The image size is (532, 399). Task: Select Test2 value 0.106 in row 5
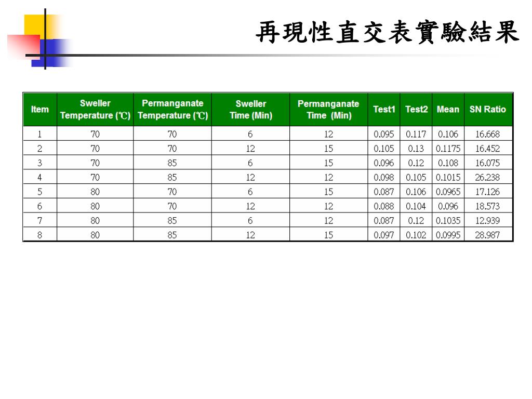[416, 192]
